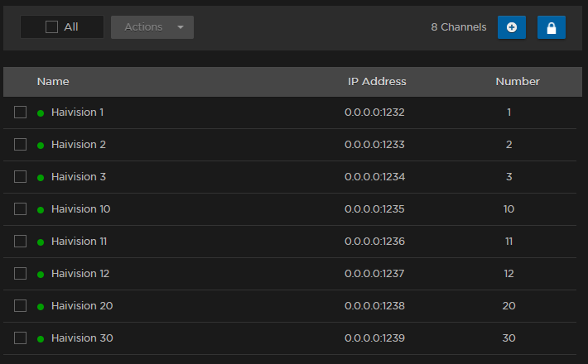Screen dimensions: 588x364
Task: Click the green status dot for Haivision 1
Action: pos(41,113)
